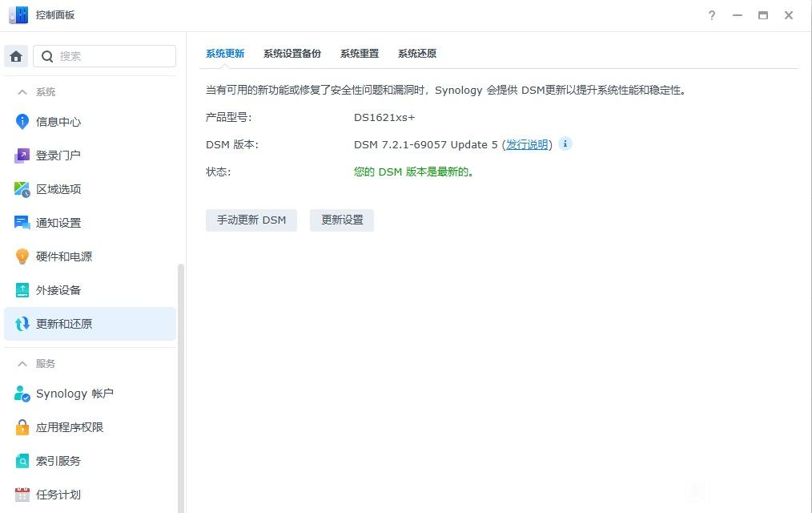
Task: Collapse the 服务 section chevron
Action: tap(22, 364)
